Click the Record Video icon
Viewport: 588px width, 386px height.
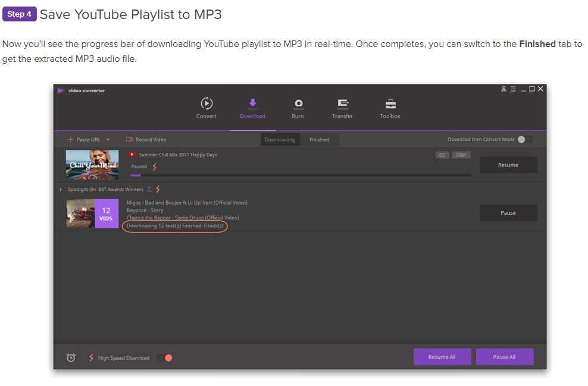(127, 139)
